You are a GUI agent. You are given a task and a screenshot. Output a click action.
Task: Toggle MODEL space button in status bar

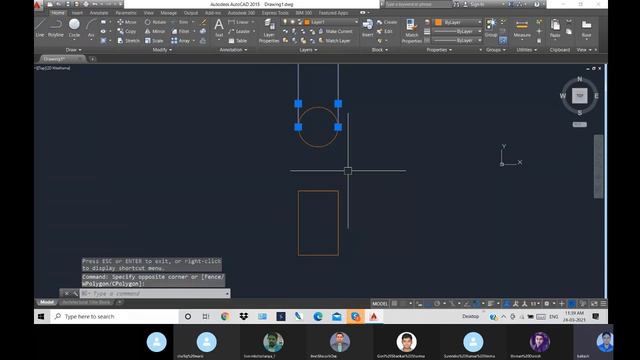380,304
